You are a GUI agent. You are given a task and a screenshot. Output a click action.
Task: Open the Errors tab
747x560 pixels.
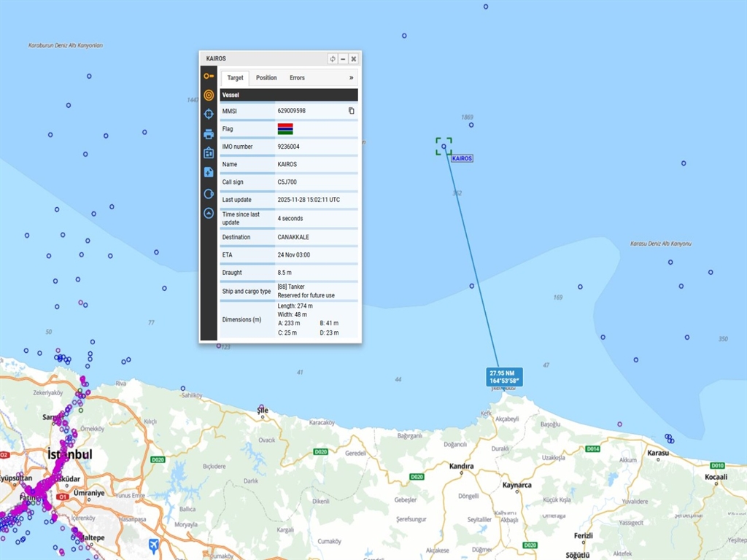(x=297, y=78)
